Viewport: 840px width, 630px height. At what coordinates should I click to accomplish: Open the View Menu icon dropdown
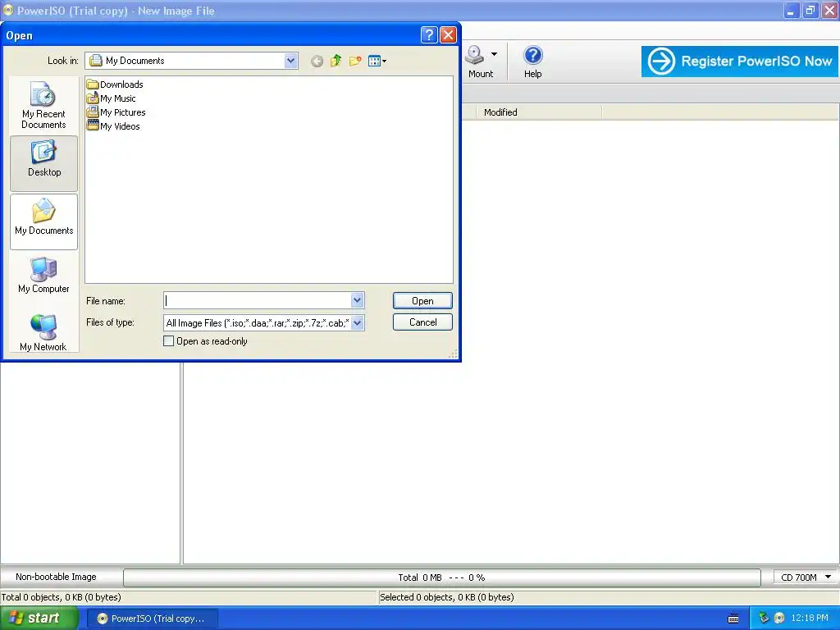pyautogui.click(x=377, y=61)
